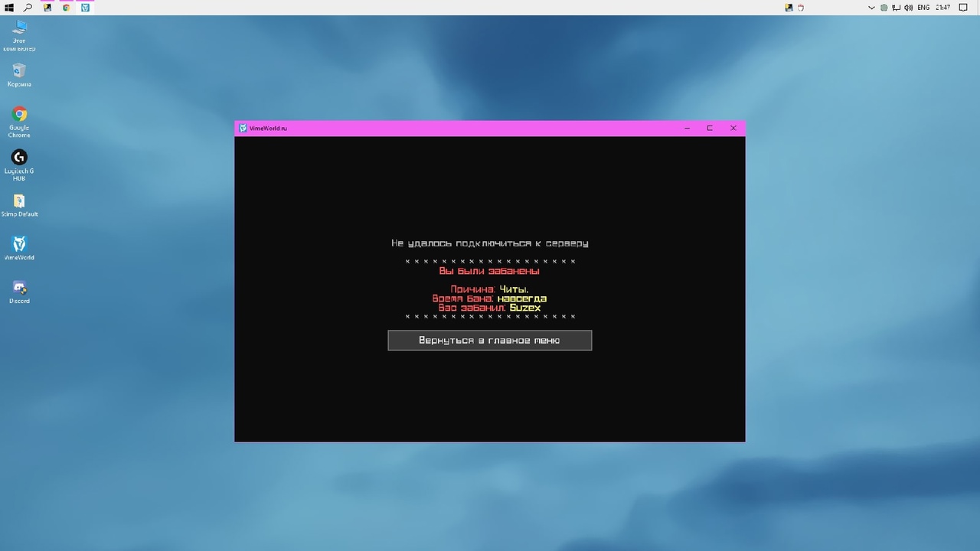Click the moderator name 'Buzex'
980x551 pixels.
click(x=525, y=308)
